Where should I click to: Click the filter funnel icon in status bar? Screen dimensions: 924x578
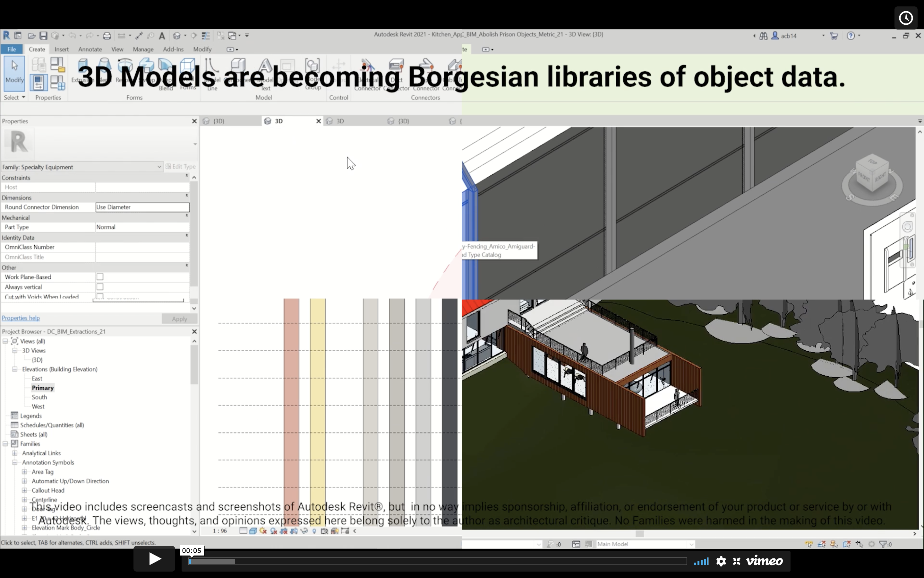[x=883, y=544]
